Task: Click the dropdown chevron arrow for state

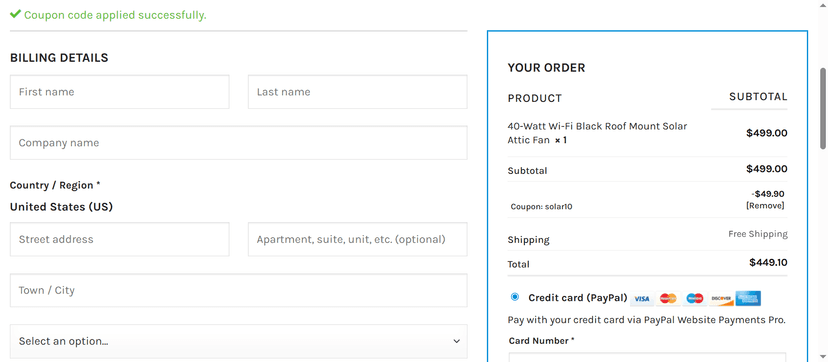Action: pyautogui.click(x=457, y=341)
